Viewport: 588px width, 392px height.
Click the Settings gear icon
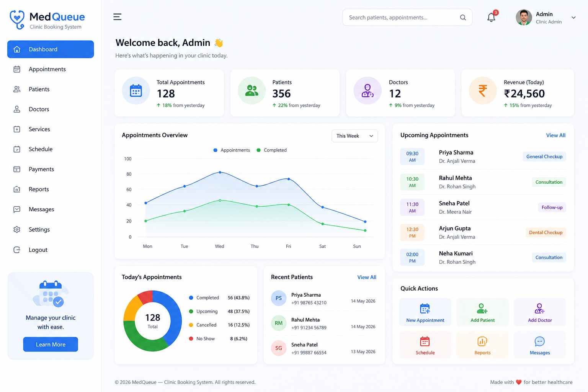point(17,229)
